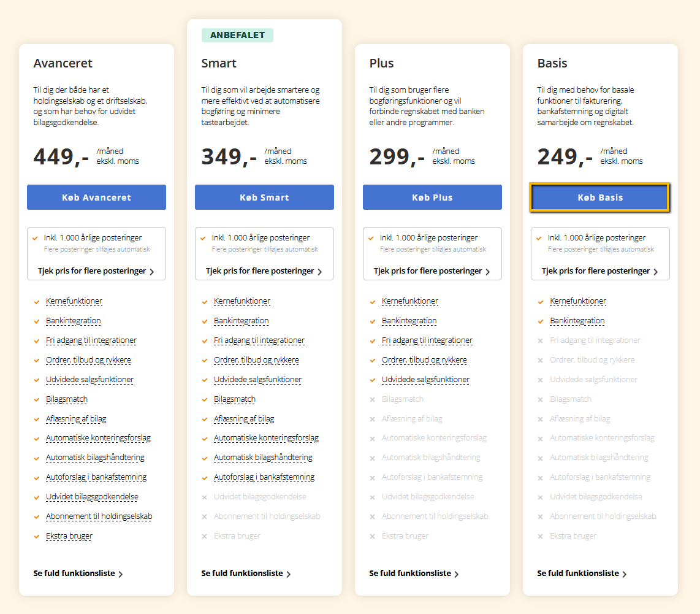Open Tjek pris for flere posteringer under Smart
Screen dimensions: 700x614
pos(264,271)
